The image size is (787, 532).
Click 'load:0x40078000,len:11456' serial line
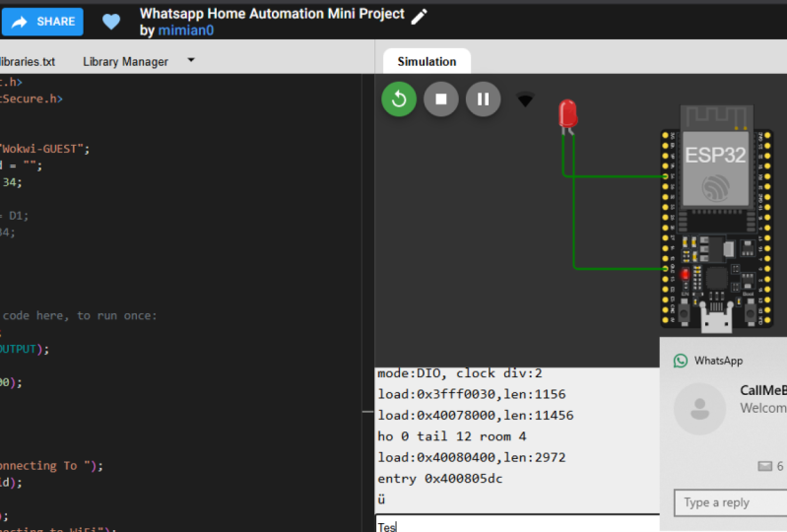(x=476, y=415)
